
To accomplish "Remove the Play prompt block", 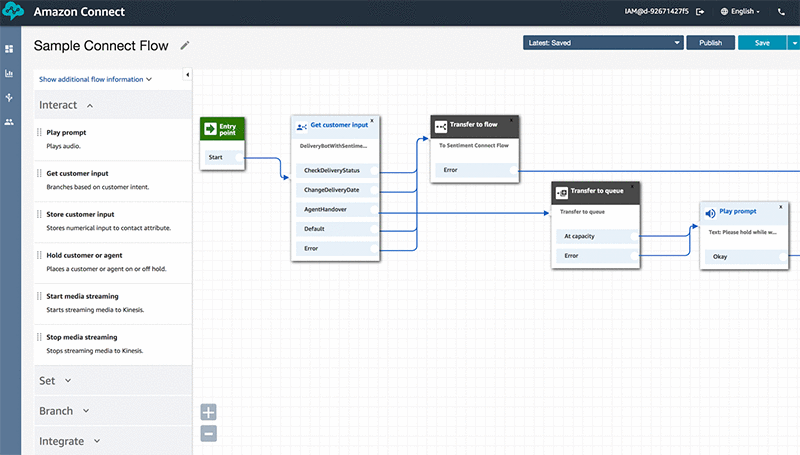I will (781, 207).
